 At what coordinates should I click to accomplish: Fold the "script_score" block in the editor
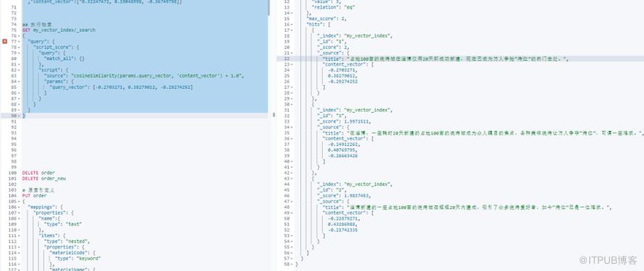(x=20, y=47)
